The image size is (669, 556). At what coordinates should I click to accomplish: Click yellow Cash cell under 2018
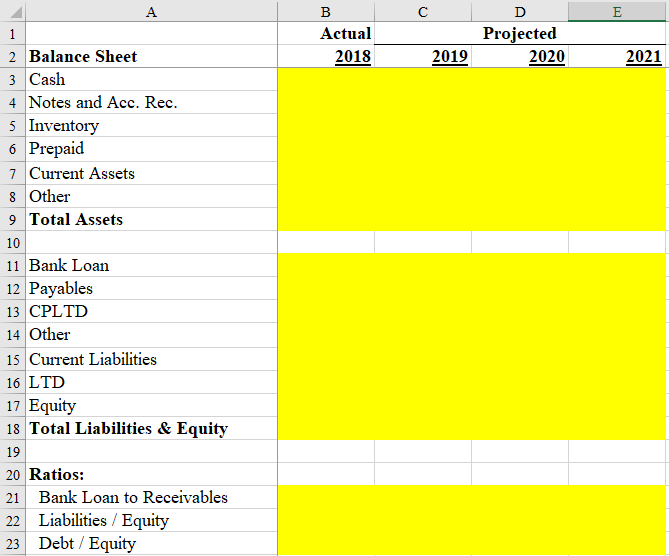coord(326,79)
